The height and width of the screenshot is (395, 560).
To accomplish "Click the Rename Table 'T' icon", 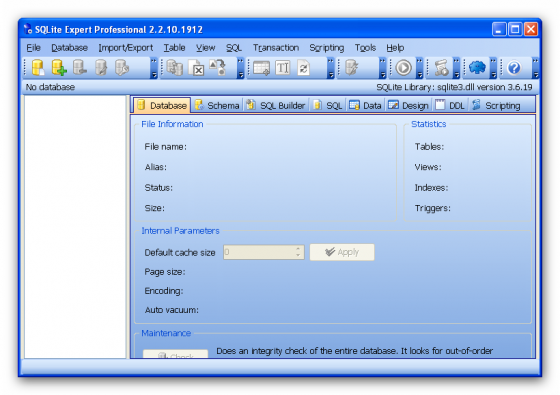I will [x=282, y=68].
